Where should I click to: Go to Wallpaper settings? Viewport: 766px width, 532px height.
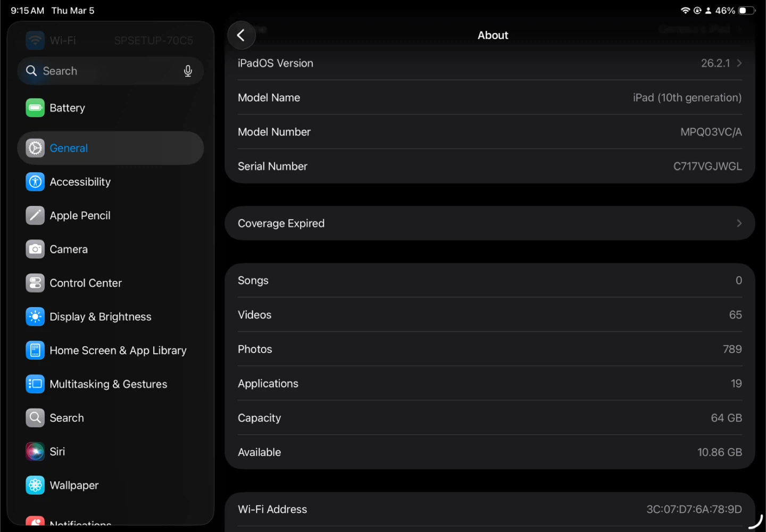point(111,485)
